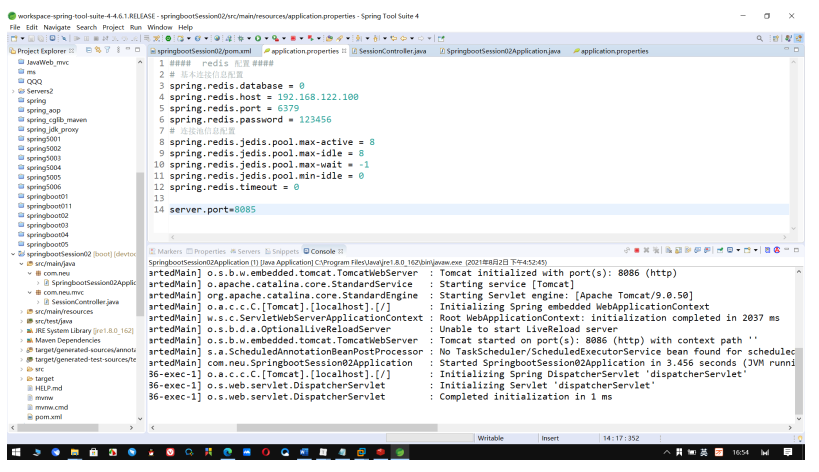
Task: Click the red Terminate icon in the main toolbar
Action: (x=293, y=38)
